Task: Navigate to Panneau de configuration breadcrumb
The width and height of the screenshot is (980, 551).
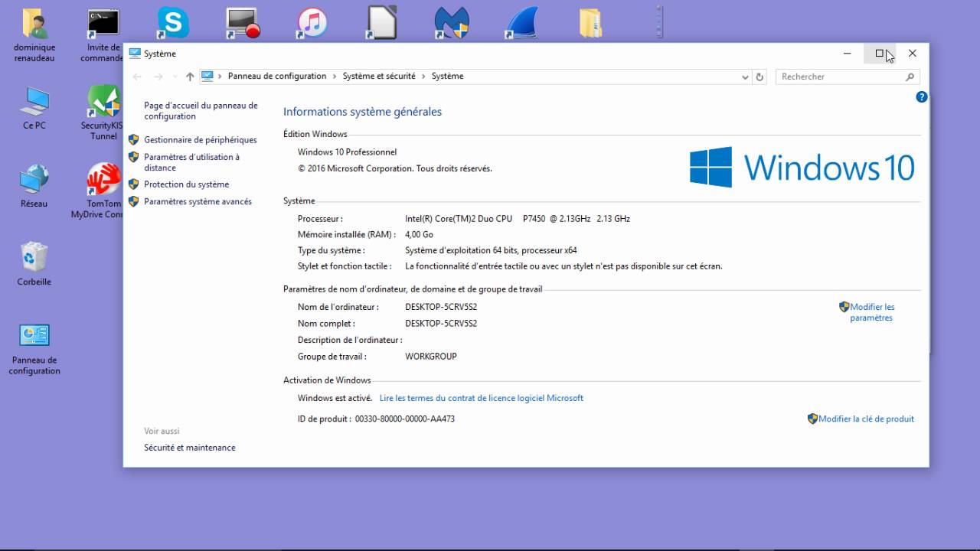Action: tap(277, 77)
